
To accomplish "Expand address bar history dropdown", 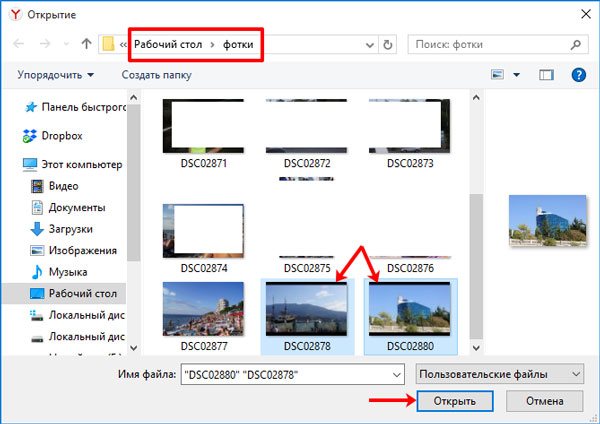I will pyautogui.click(x=370, y=45).
